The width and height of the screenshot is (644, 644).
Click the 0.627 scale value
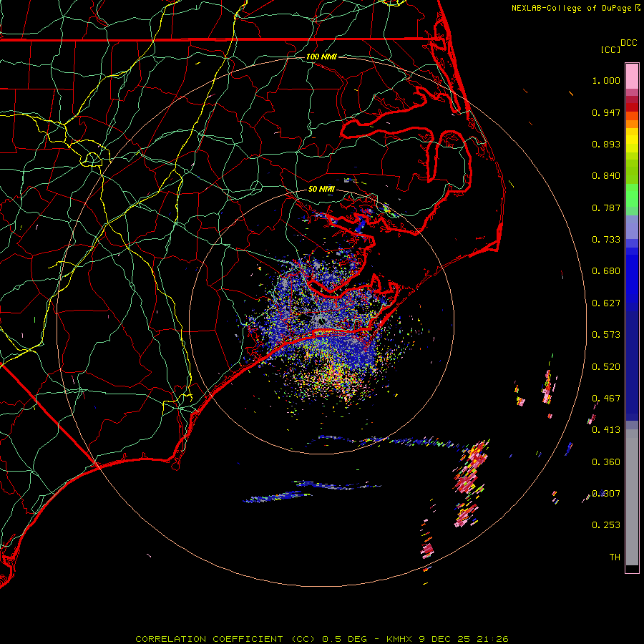(x=606, y=303)
